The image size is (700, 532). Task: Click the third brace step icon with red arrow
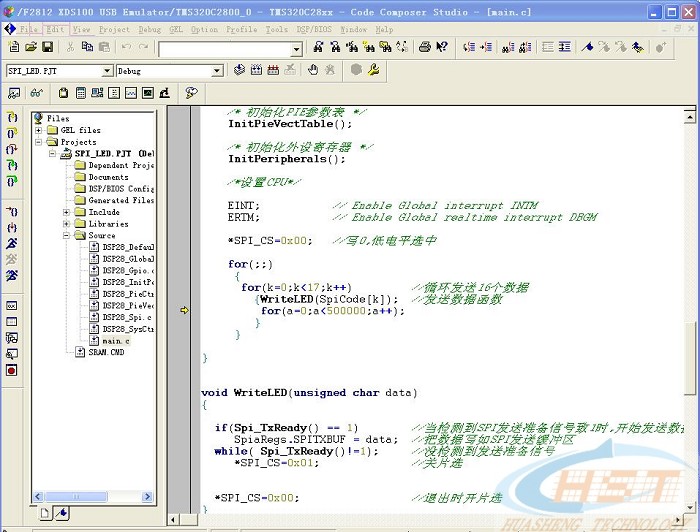[12, 149]
